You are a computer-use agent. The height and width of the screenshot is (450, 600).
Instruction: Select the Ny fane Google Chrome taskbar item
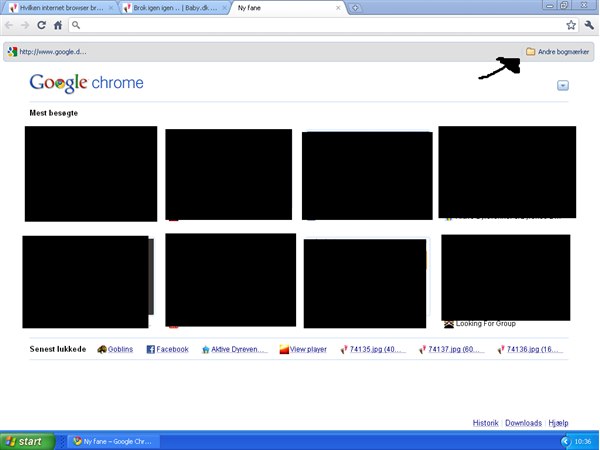point(113,441)
